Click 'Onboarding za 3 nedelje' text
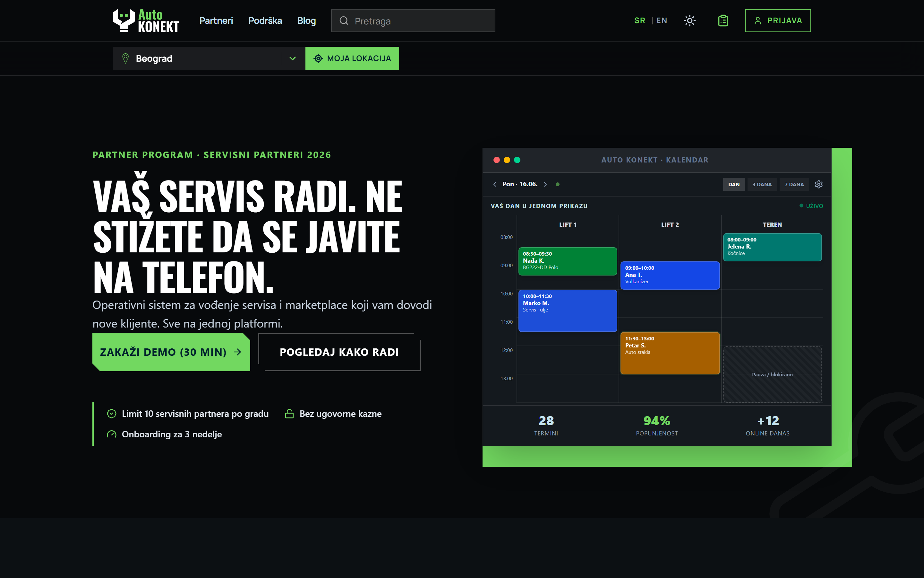The height and width of the screenshot is (578, 924). coord(172,434)
